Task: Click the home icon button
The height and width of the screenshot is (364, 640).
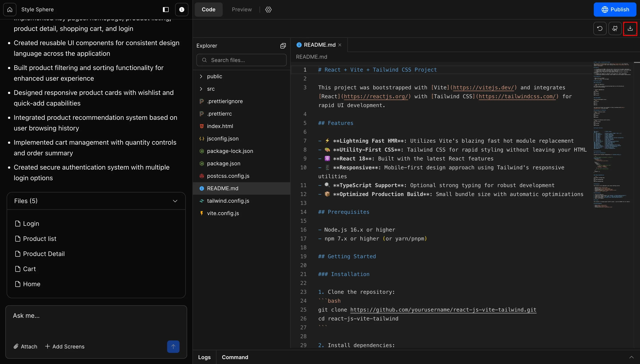Action: click(x=10, y=10)
